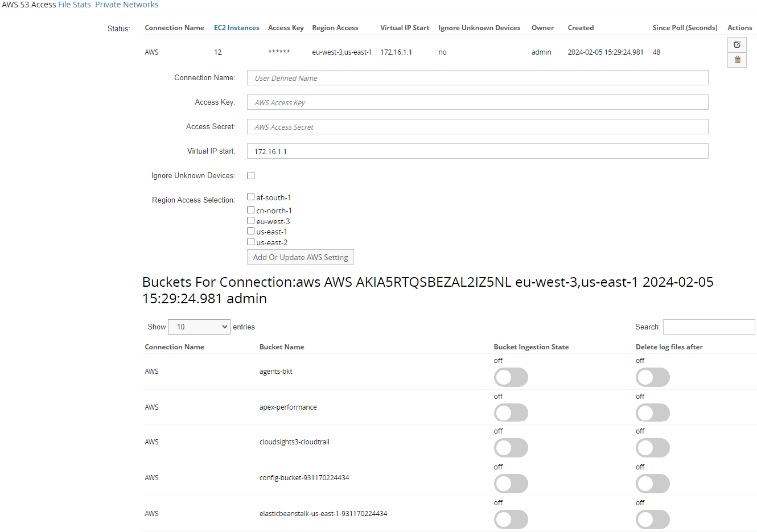This screenshot has height=532, width=757.
Task: Click the Since Poll value 48
Action: pyautogui.click(x=656, y=52)
